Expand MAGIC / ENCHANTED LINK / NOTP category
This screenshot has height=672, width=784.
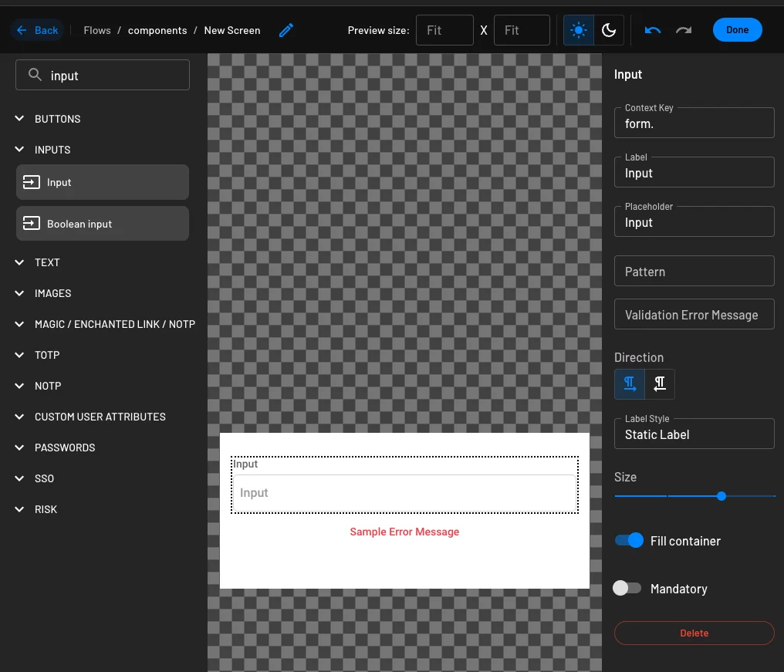pyautogui.click(x=19, y=324)
